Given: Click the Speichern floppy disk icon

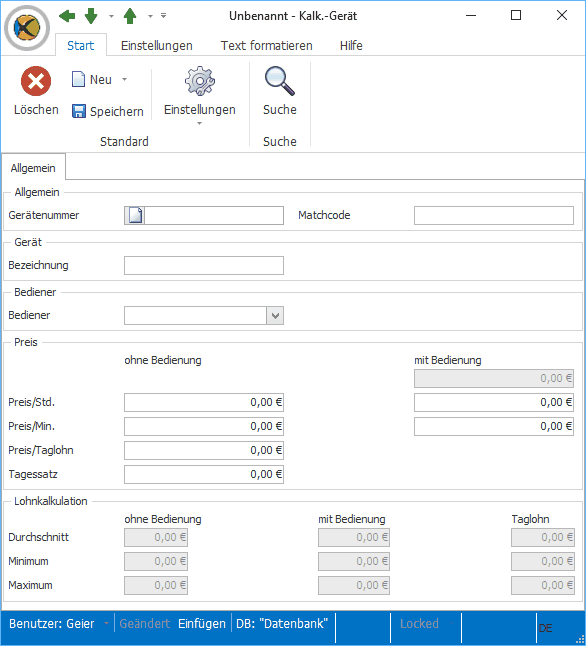Looking at the screenshot, I should 78,111.
